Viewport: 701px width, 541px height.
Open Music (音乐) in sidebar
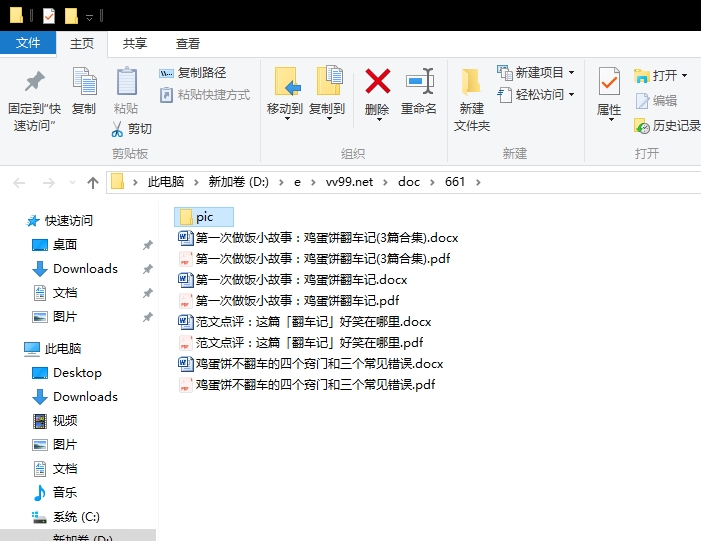[x=55, y=493]
